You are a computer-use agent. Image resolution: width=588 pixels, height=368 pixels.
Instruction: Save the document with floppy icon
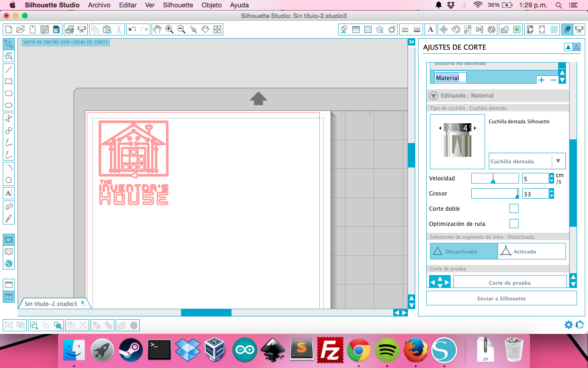45,29
